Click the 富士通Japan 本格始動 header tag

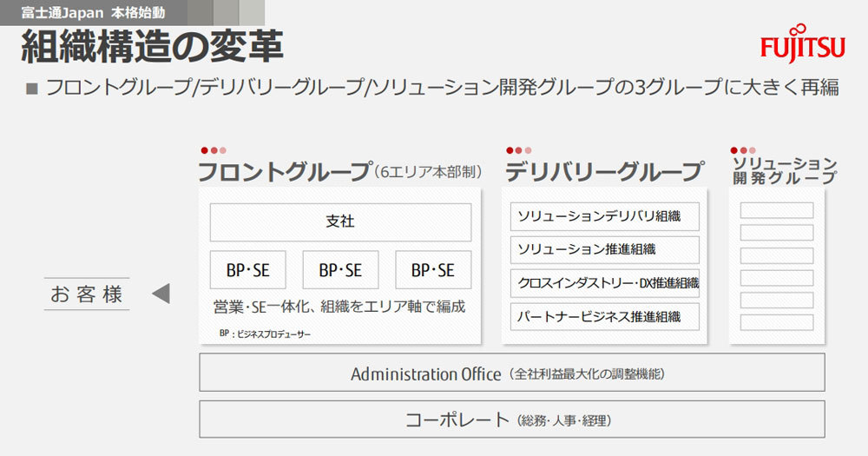[93, 12]
